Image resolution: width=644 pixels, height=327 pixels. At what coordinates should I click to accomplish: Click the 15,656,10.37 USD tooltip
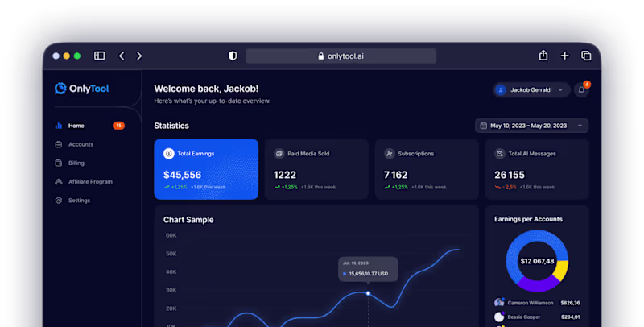tap(368, 269)
